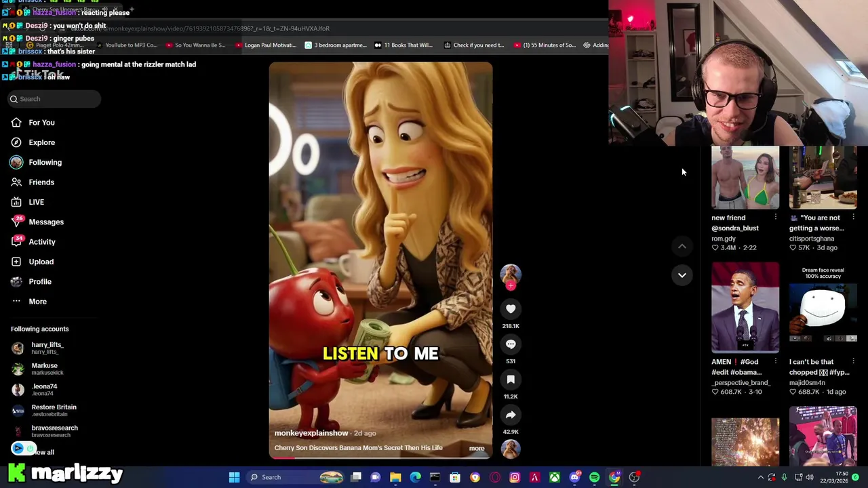
Task: Open new browser tab with plus
Action: point(132,10)
